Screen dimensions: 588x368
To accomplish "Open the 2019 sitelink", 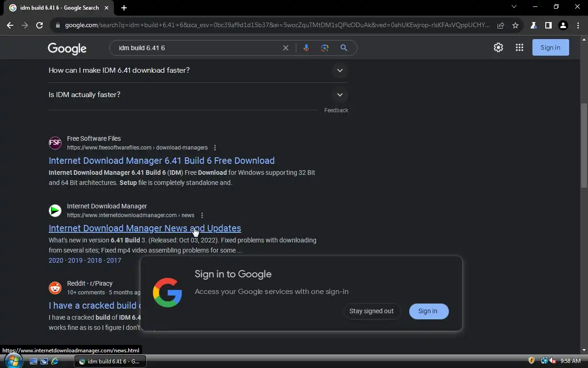I will pyautogui.click(x=75, y=260).
